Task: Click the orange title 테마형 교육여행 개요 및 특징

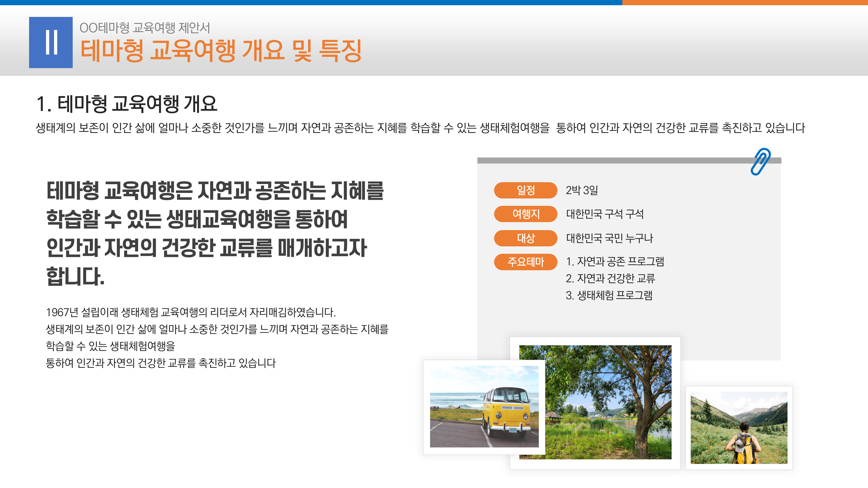Action: click(x=221, y=51)
